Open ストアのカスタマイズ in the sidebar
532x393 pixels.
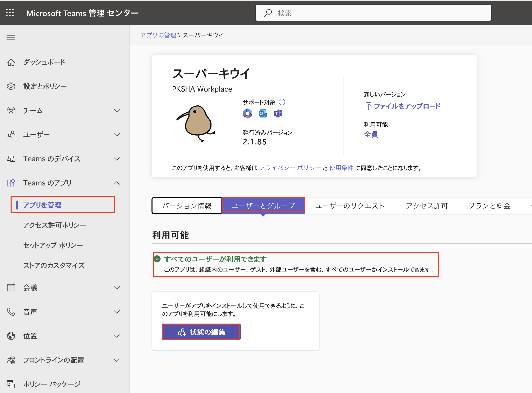coord(54,265)
